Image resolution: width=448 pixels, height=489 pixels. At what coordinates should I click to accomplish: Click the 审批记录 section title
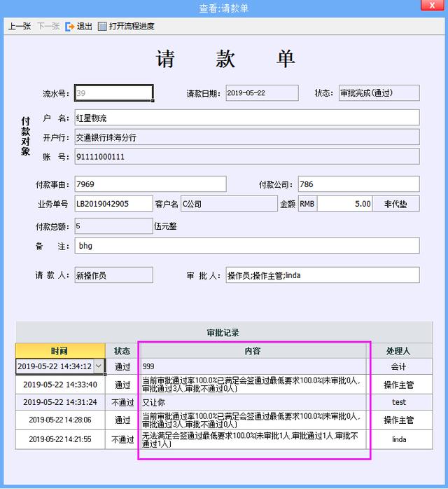point(223,333)
